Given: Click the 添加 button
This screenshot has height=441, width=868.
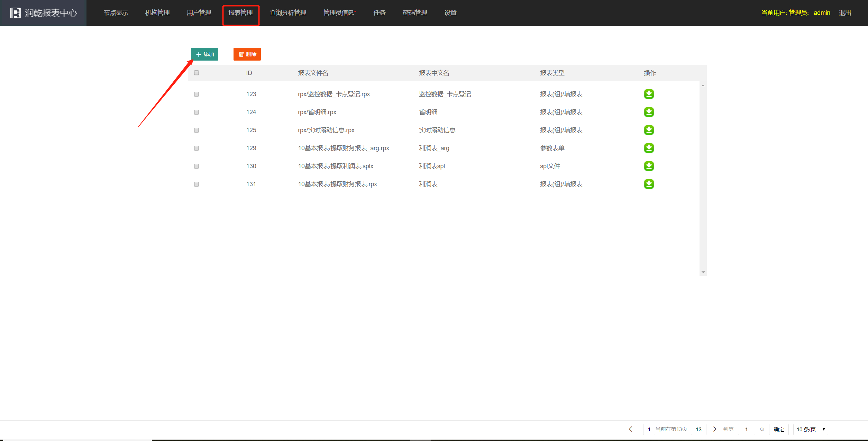Looking at the screenshot, I should (204, 54).
